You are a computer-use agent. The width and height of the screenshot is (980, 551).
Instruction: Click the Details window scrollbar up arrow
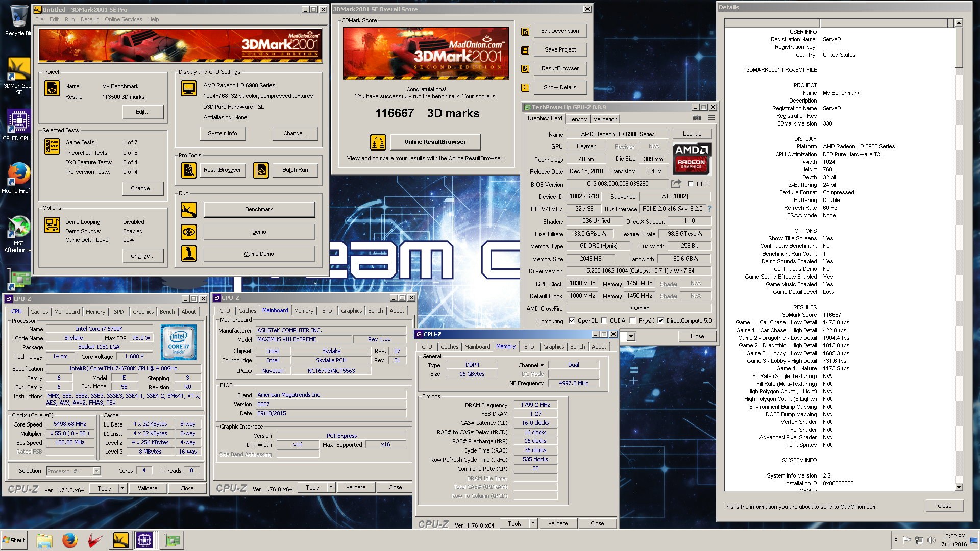point(959,23)
